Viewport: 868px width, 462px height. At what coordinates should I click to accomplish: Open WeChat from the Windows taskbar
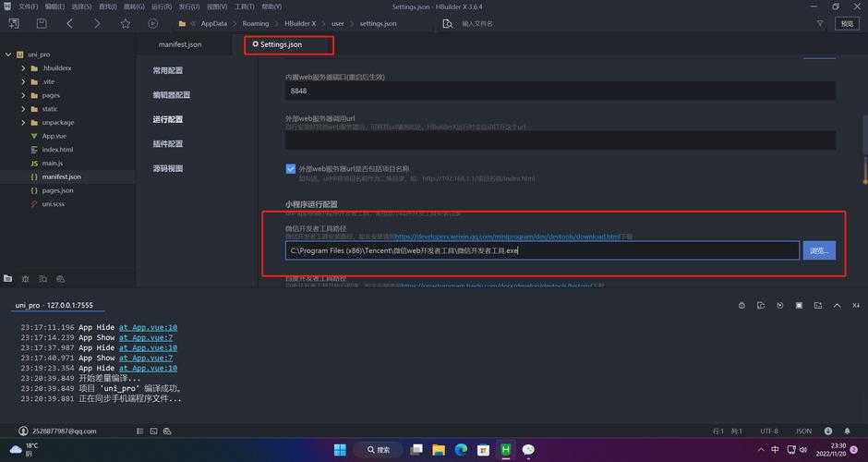click(528, 450)
